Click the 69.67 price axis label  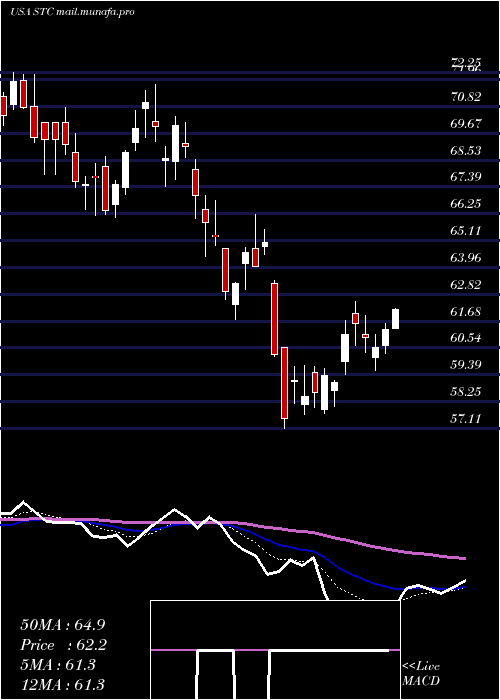point(466,123)
